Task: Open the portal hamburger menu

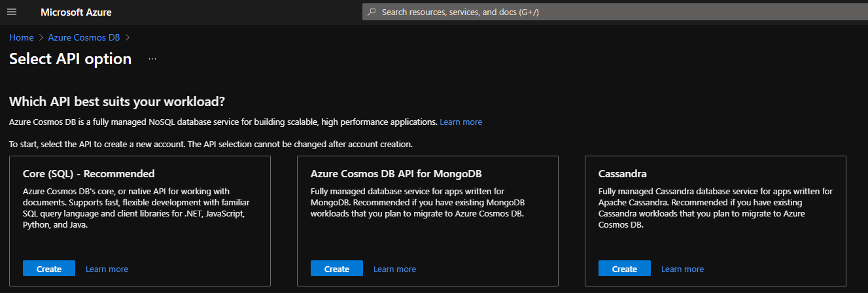Action: (x=11, y=12)
